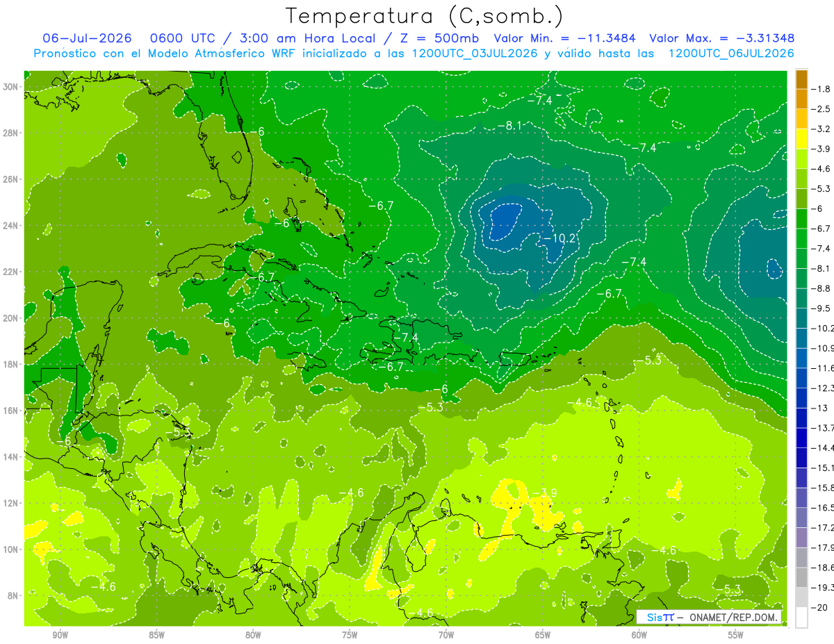
Task: Click the 'Valor Max. = -3.31348' text
Action: tap(721, 38)
